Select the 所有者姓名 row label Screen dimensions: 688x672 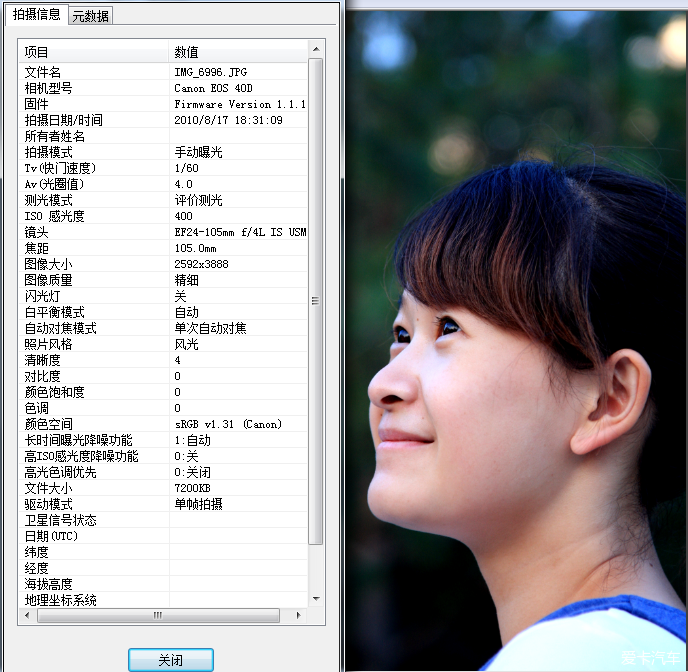pos(54,136)
